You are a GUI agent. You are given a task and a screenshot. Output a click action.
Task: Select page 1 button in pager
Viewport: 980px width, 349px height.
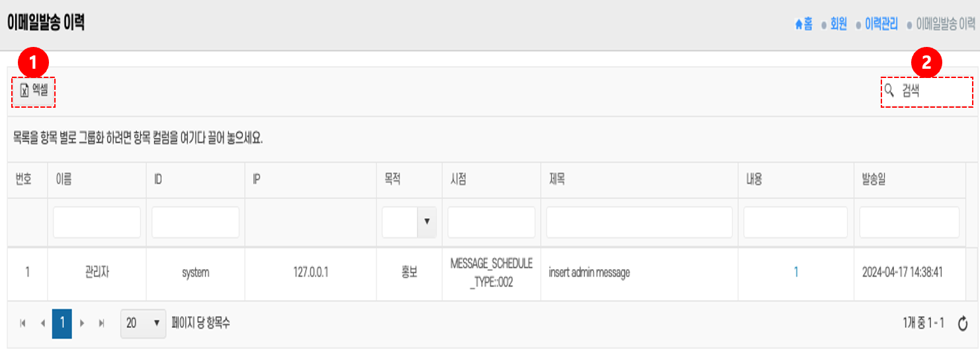tap(62, 323)
